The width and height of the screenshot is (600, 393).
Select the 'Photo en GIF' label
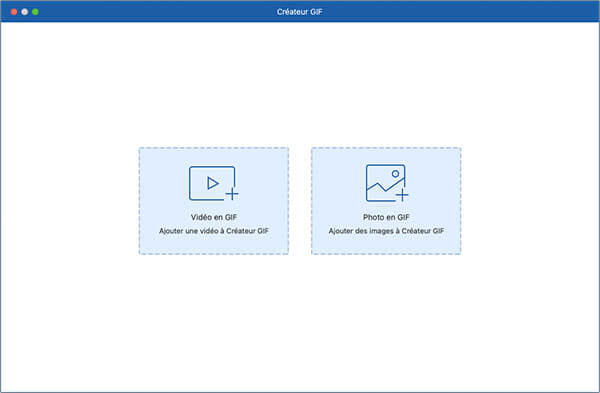pyautogui.click(x=386, y=217)
